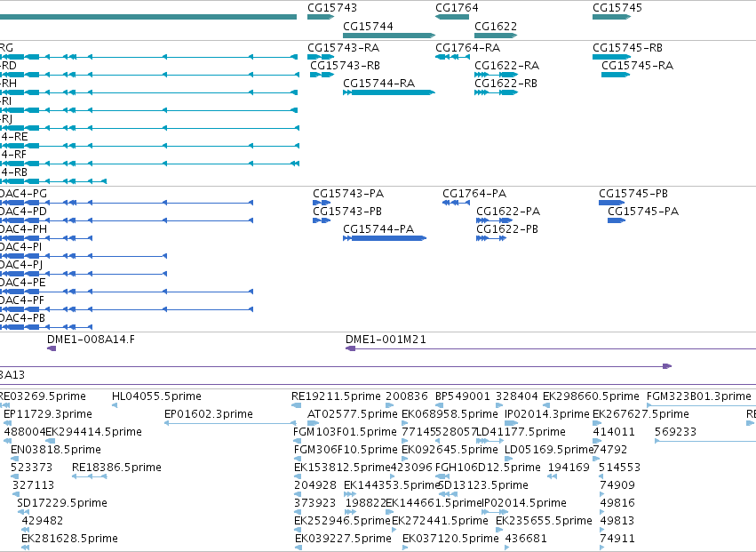Click EST LD41177.5prime
Viewport: 756px width, 552px height.
point(521,432)
